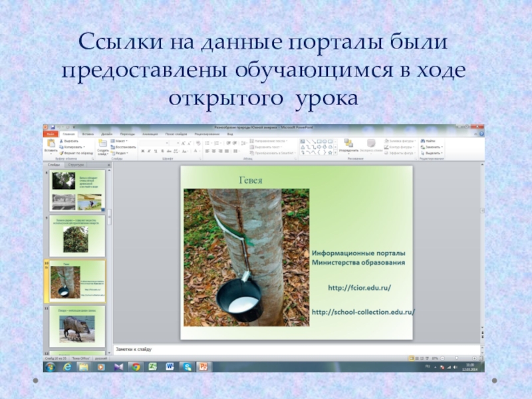The image size is (532, 399).
Task: Click the http://fcior.edu.ru/ link on slide
Action: pyautogui.click(x=360, y=287)
